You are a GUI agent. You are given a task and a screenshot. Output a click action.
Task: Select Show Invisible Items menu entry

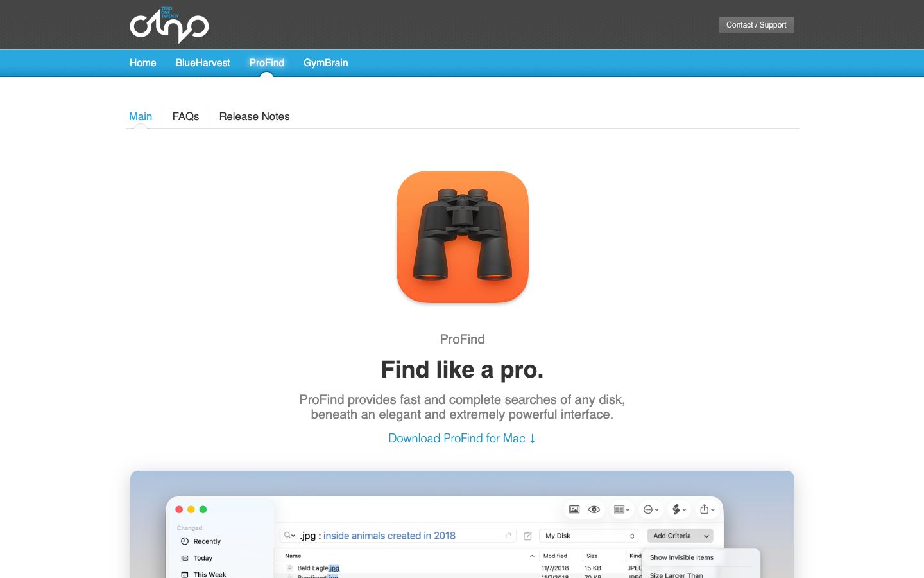click(x=681, y=557)
